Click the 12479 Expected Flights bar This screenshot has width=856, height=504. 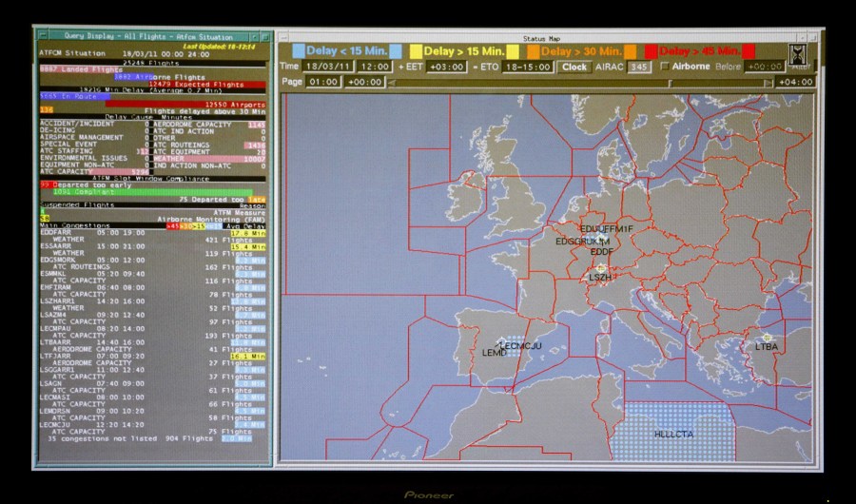coord(207,84)
